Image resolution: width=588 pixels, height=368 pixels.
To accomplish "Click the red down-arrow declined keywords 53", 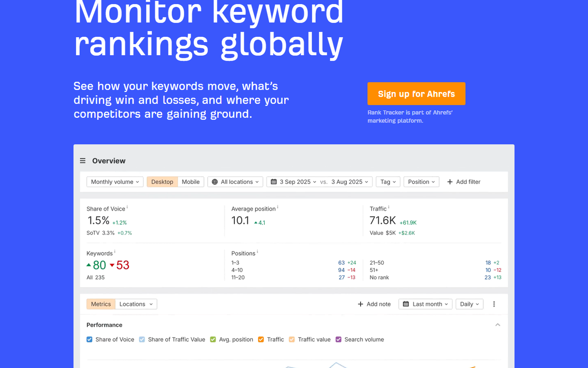I will [119, 265].
